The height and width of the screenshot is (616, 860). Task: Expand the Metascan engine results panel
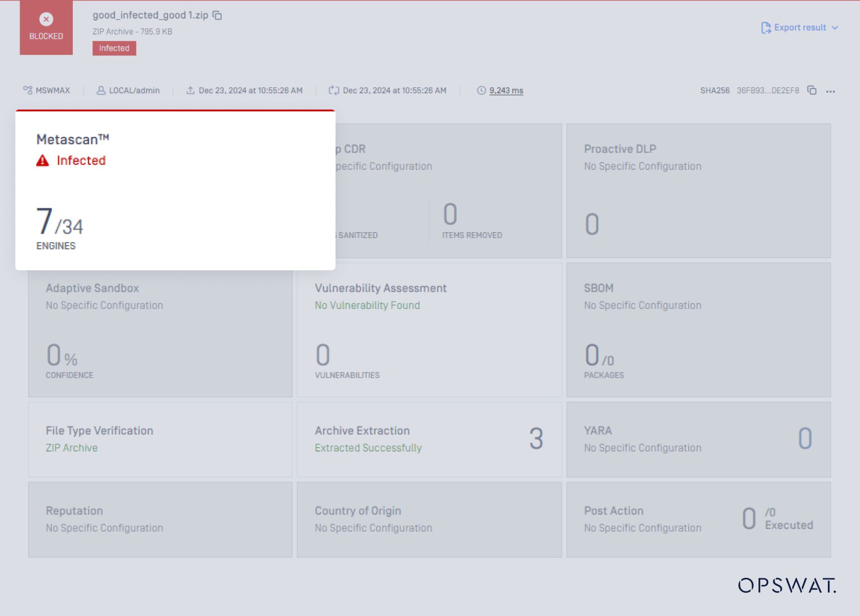[x=175, y=191]
